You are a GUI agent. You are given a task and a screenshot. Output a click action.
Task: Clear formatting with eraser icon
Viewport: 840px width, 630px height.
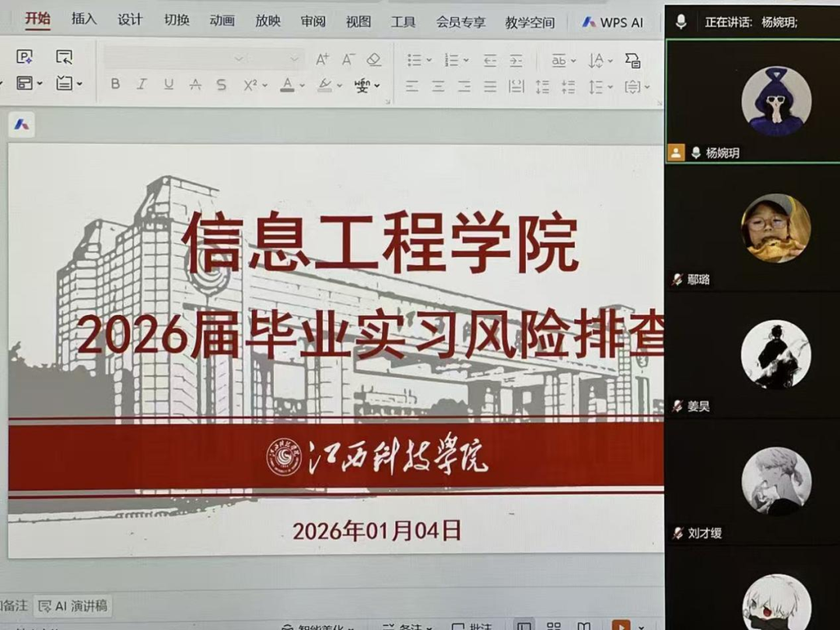coord(374,59)
